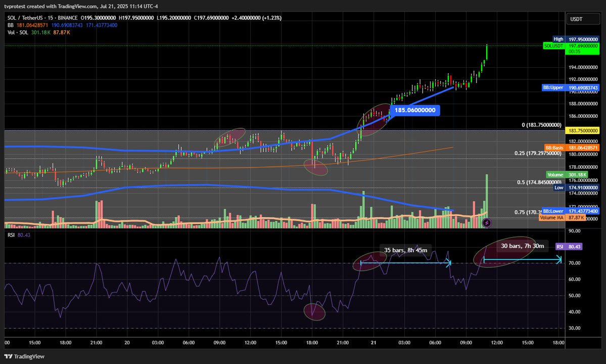Screen dimensions: 606x364
Task: Click the High 197.95000000 price label
Action: point(576,39)
